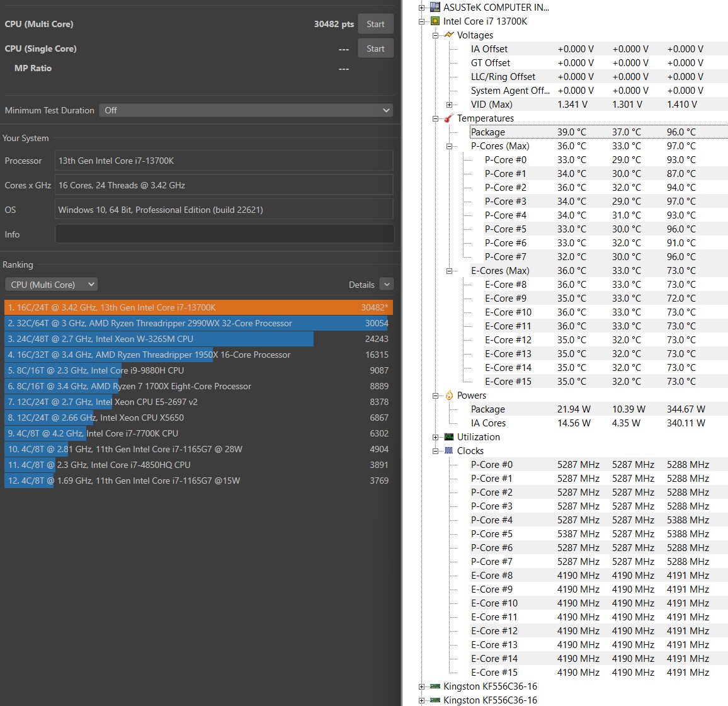Select the E-Core #9 temperature row
Screen dimensions: 728x706
pos(605,299)
